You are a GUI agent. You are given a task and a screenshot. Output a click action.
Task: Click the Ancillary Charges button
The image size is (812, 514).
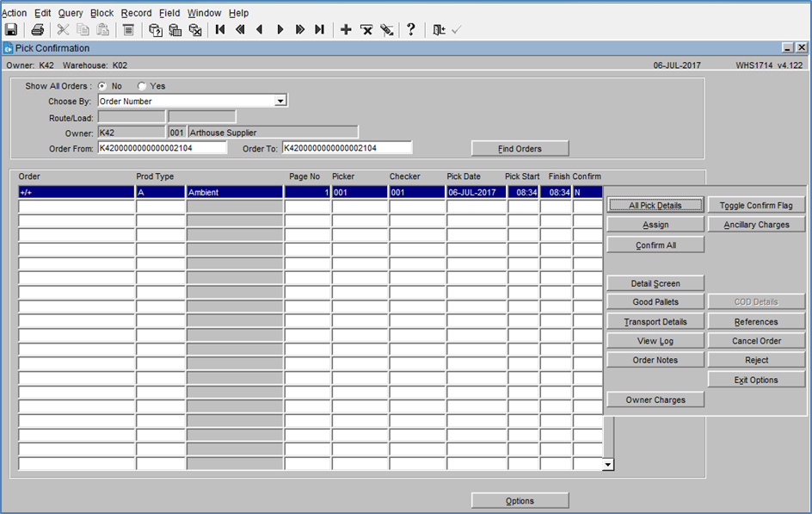pyautogui.click(x=756, y=225)
